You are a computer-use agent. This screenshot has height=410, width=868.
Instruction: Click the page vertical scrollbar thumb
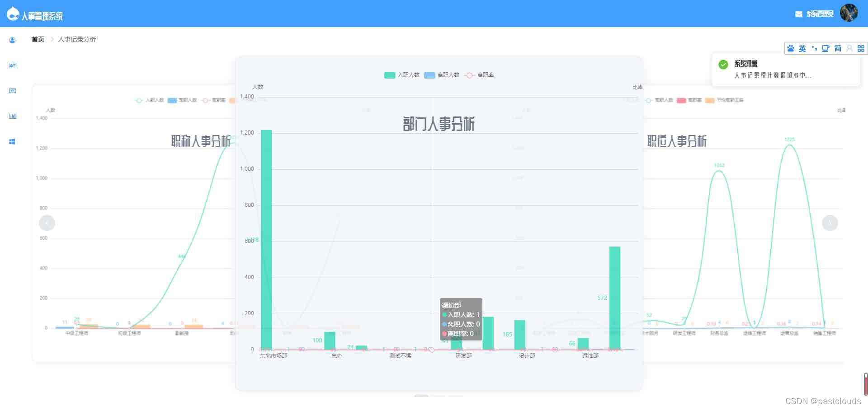(866, 384)
